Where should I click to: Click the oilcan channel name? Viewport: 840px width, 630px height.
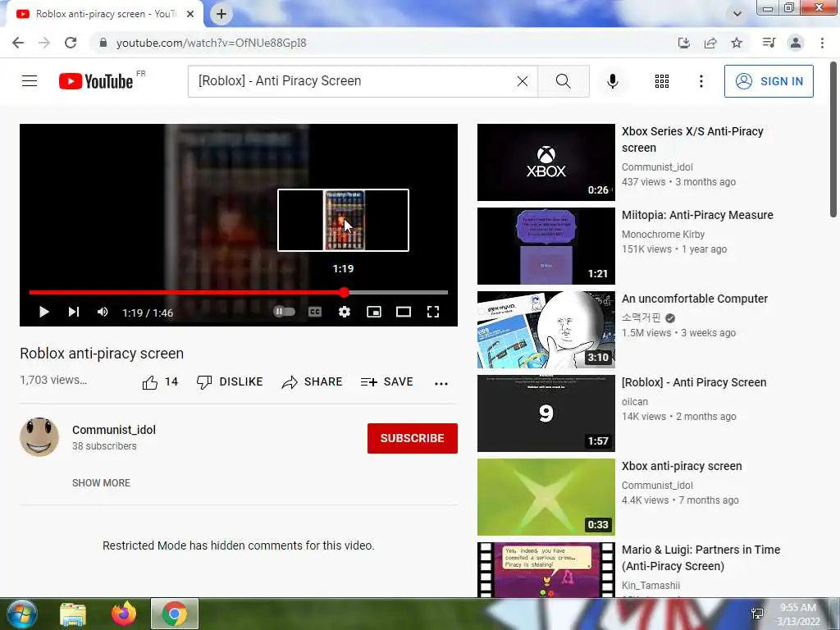[635, 401]
